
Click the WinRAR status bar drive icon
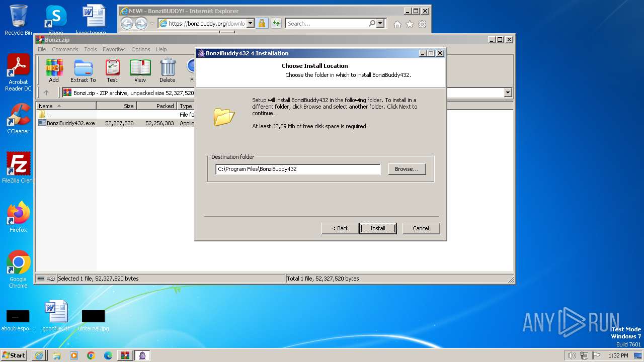click(x=41, y=279)
